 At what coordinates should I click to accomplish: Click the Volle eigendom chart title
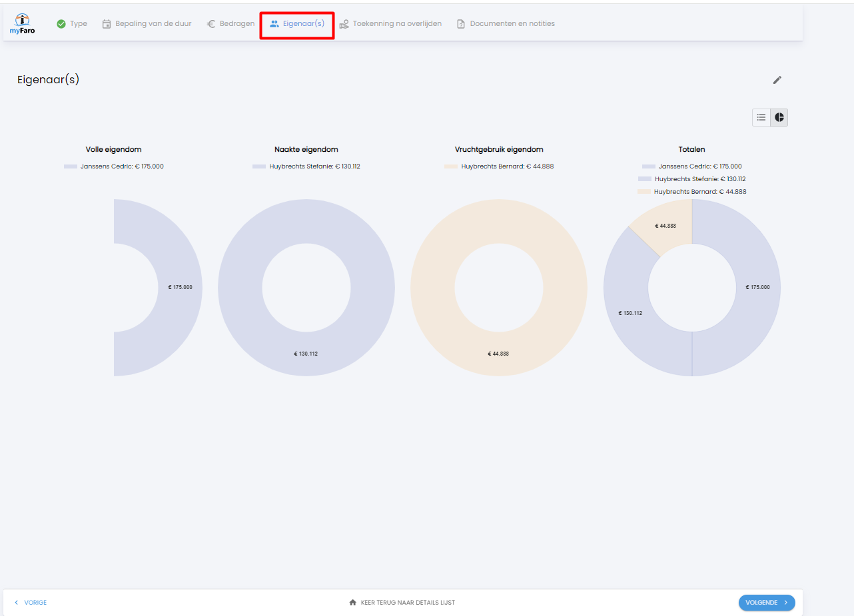(x=114, y=150)
